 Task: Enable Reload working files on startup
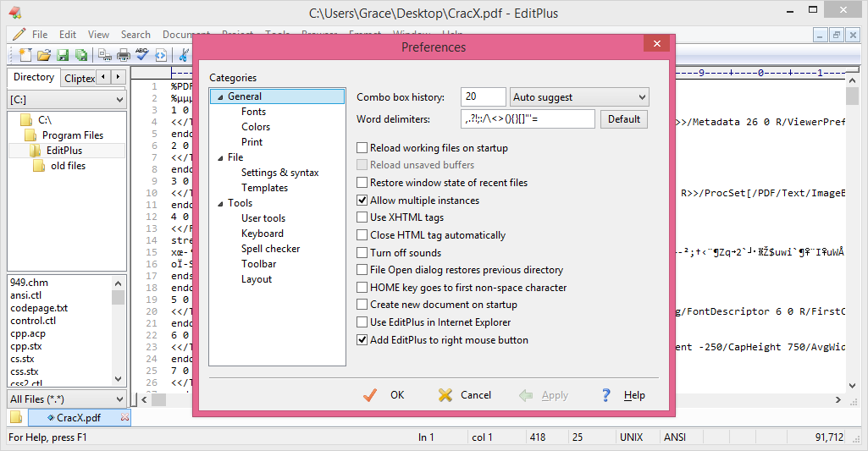coord(362,148)
